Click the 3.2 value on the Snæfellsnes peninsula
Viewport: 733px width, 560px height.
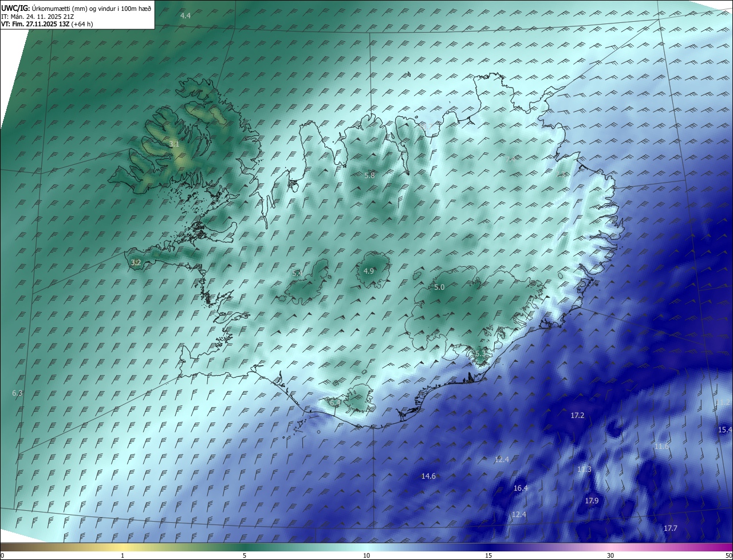coord(136,263)
